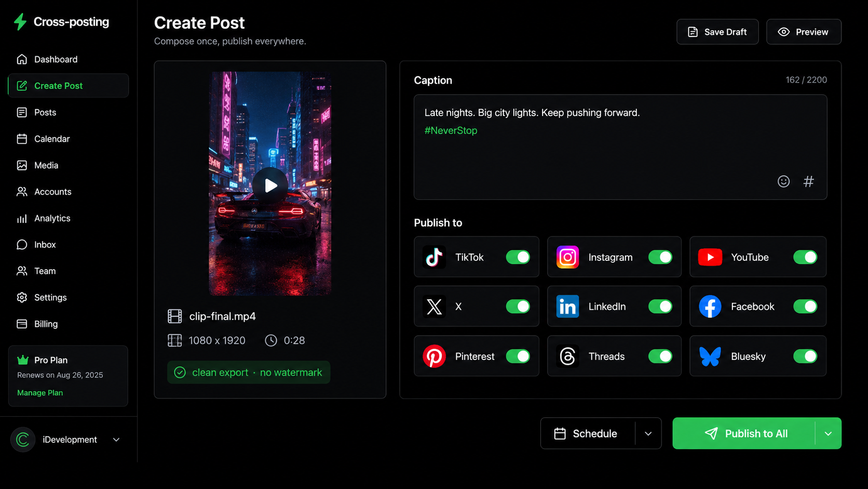Click Publish to All
This screenshot has height=489, width=868.
[744, 433]
